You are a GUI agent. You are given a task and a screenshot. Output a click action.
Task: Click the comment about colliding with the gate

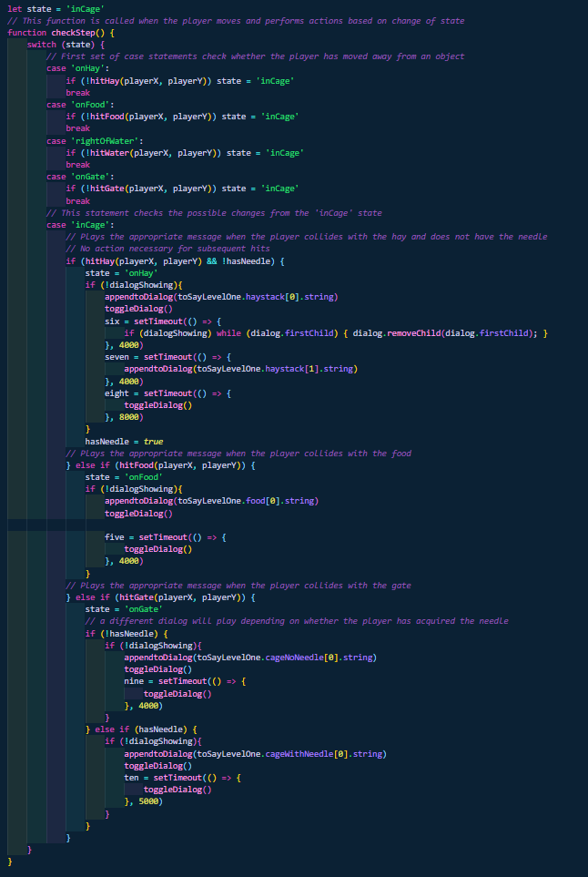click(238, 585)
